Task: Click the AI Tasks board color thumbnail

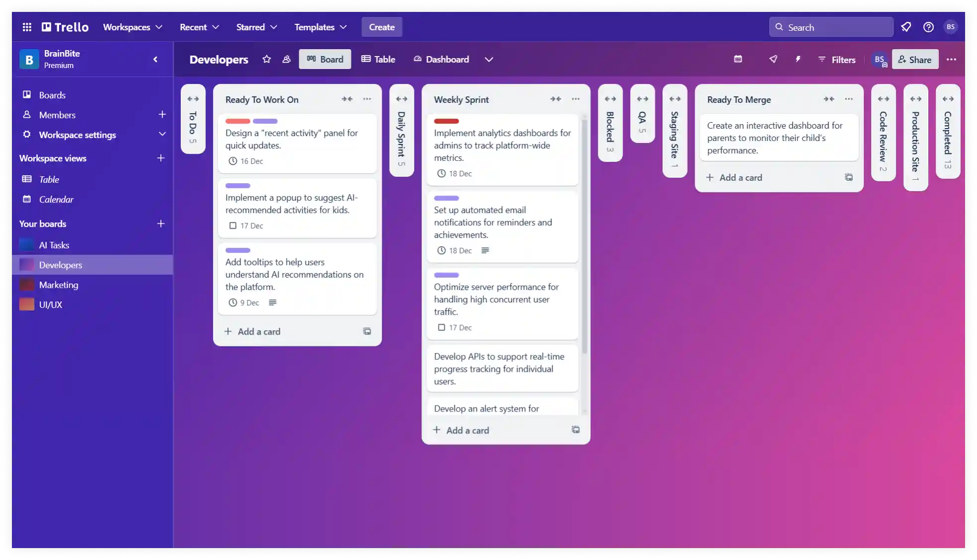Action: coord(26,245)
